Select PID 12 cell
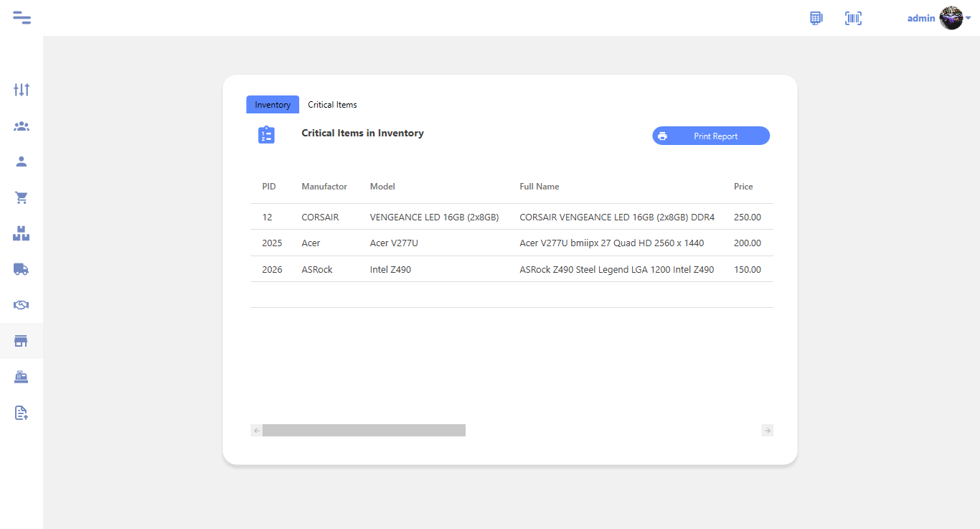This screenshot has width=980, height=529. (267, 217)
